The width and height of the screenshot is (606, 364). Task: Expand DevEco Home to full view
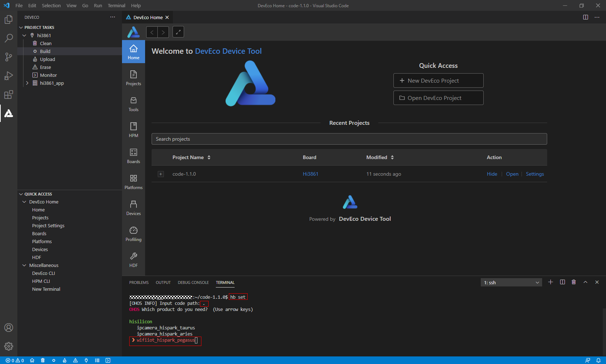coord(178,32)
